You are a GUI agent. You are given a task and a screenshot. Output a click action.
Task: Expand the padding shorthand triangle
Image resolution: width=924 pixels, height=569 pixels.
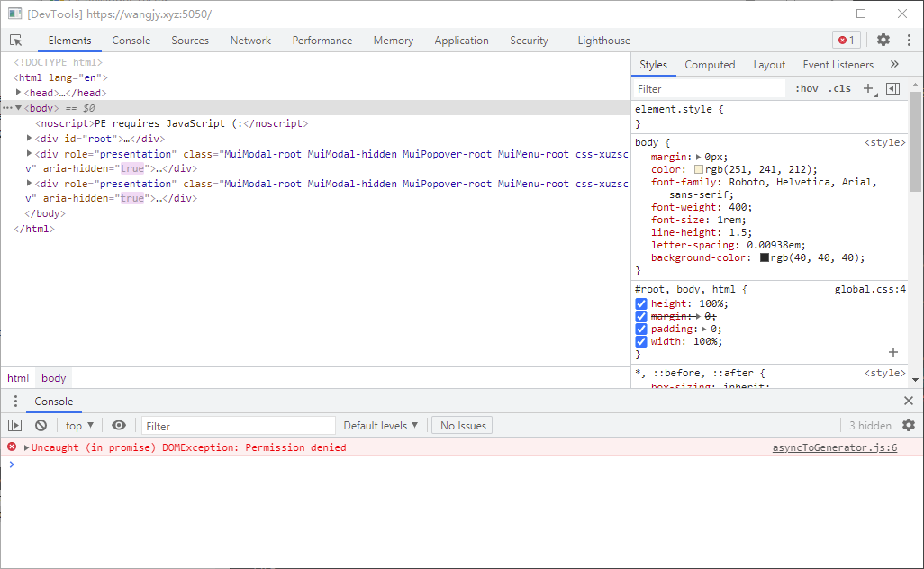point(703,330)
